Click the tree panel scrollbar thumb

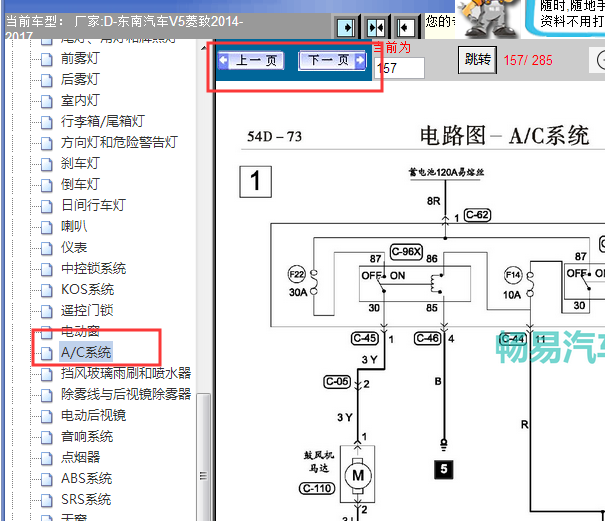pyautogui.click(x=203, y=459)
